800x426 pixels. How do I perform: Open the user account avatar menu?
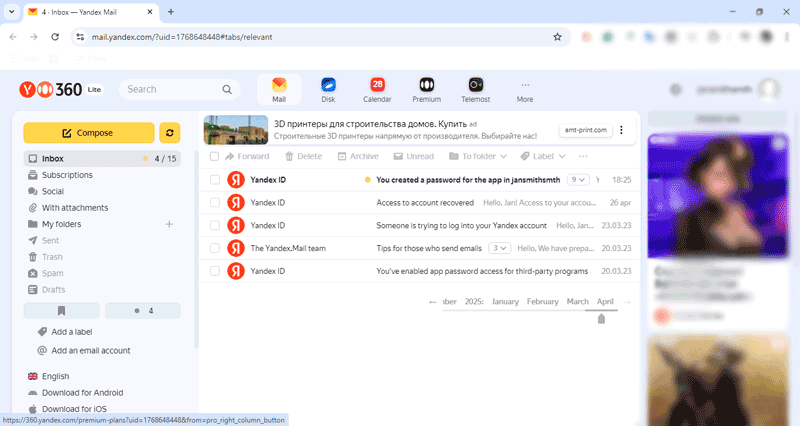pos(768,90)
